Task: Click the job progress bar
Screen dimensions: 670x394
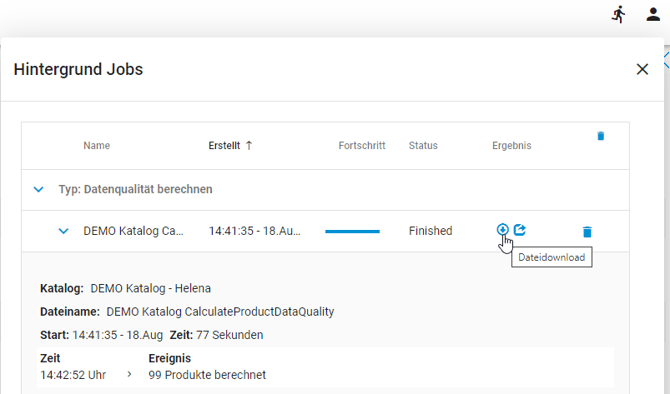Action: (353, 231)
